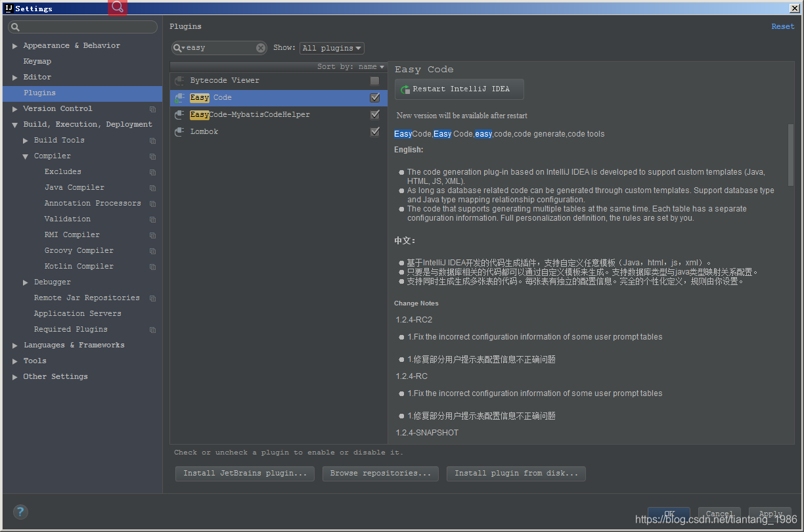The height and width of the screenshot is (532, 804).
Task: Expand the Debugger node
Action: [26, 282]
